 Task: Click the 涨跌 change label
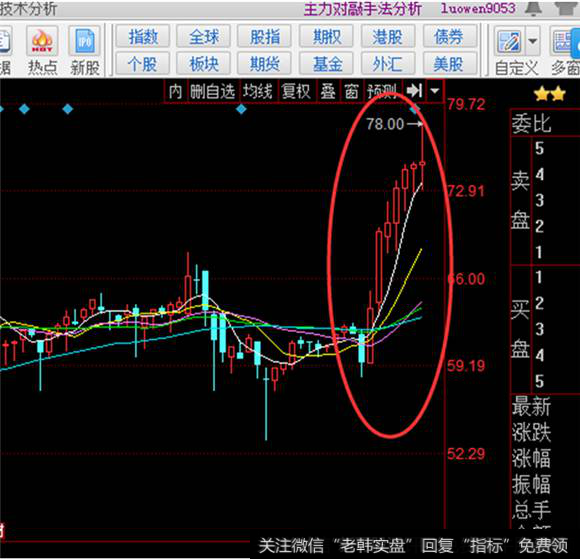coord(531,432)
